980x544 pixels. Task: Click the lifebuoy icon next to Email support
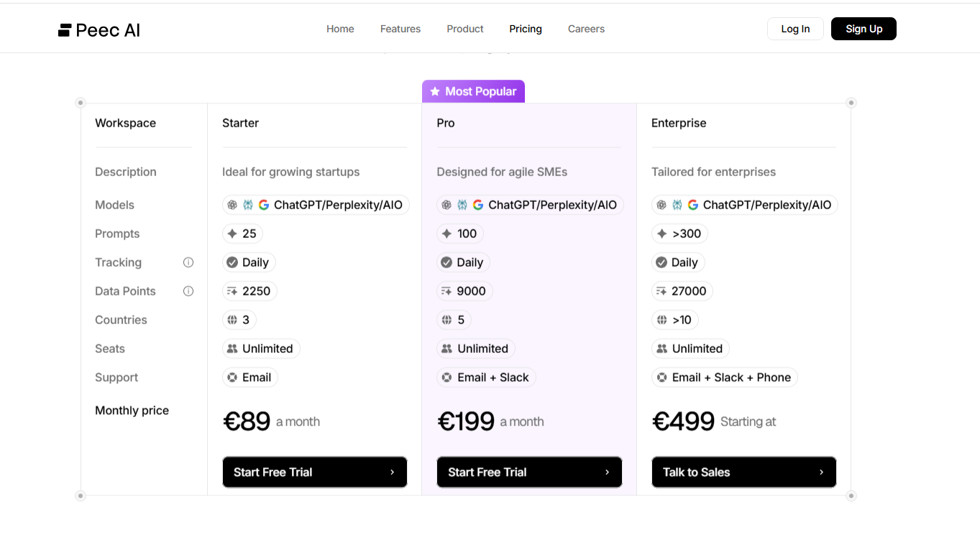(x=233, y=377)
